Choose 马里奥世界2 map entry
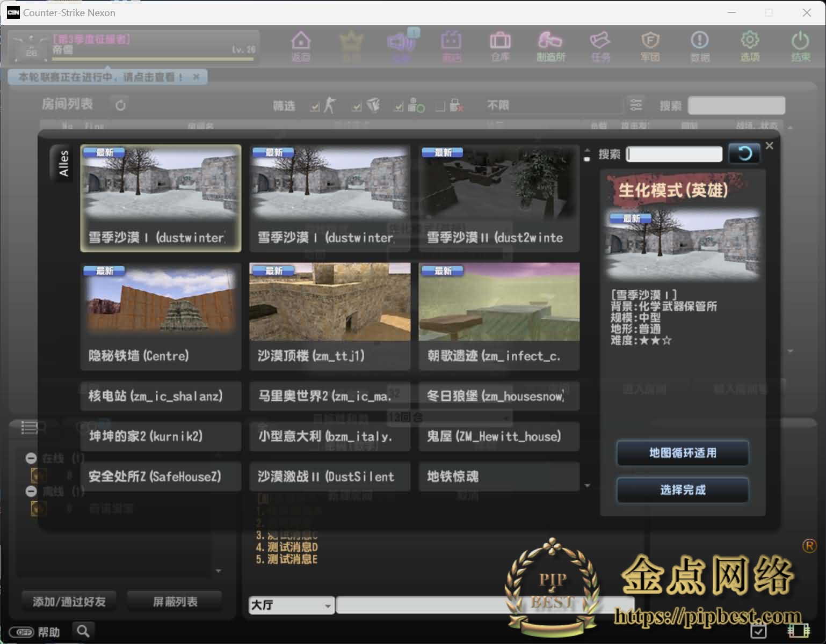Viewport: 826px width, 644px height. click(330, 396)
